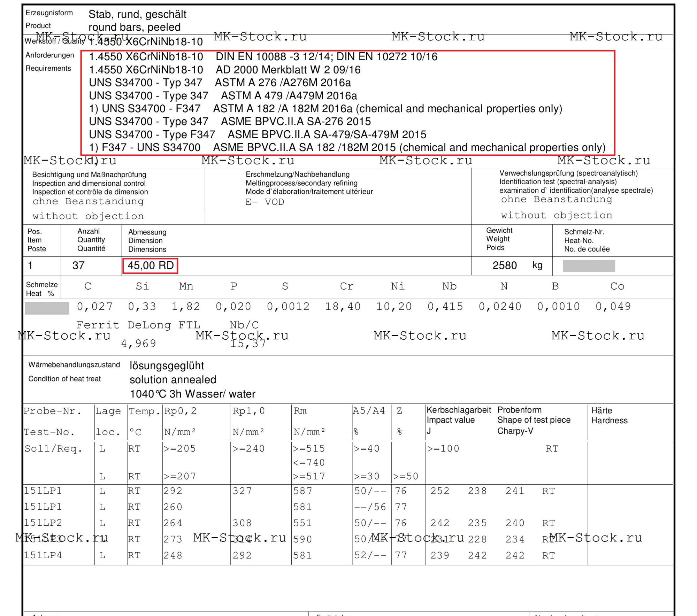
Task: Select phosphorus content '0,020'
Action: (x=233, y=307)
